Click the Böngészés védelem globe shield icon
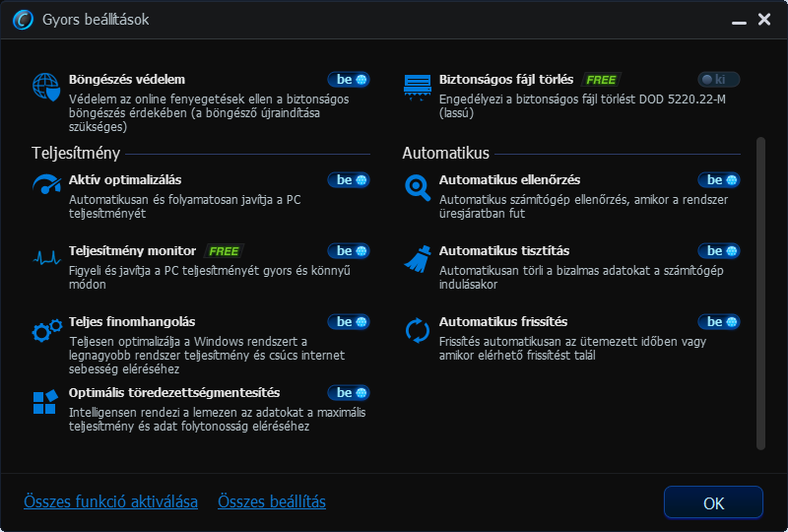Image resolution: width=788 pixels, height=532 pixels. point(46,87)
